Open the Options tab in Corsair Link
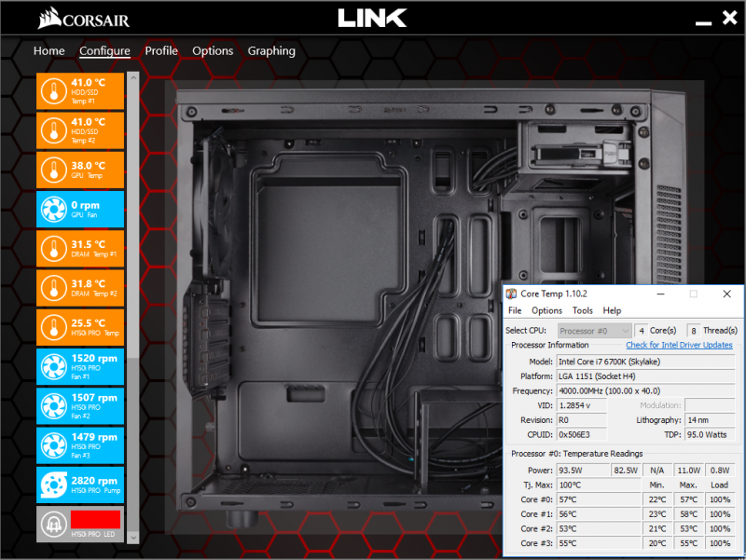 (213, 51)
